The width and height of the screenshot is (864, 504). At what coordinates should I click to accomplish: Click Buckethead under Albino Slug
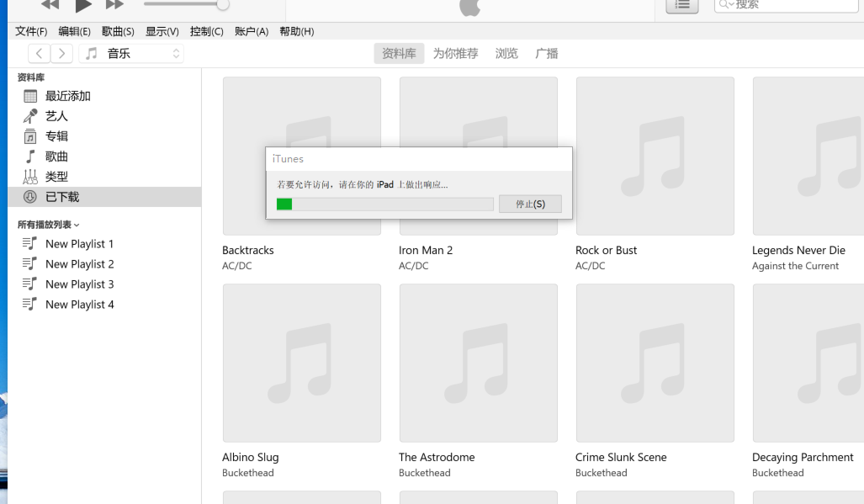(x=248, y=473)
